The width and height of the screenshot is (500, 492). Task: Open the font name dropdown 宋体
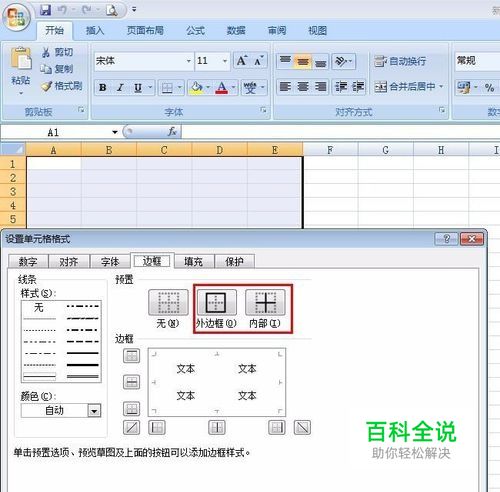point(189,61)
